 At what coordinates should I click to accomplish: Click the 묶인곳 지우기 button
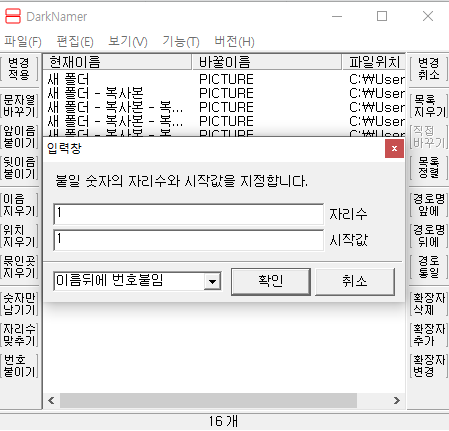coord(19,267)
